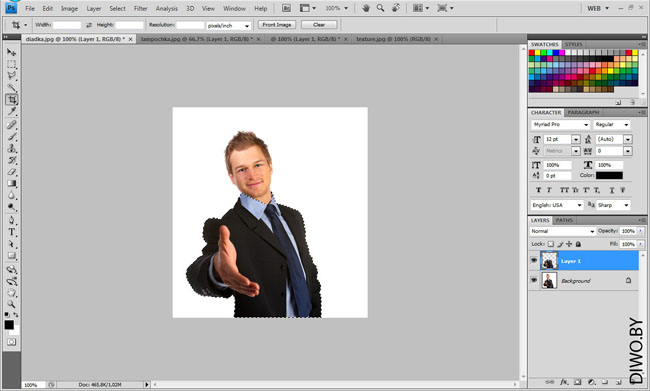
Task: Switch to the Paragraph panel tab
Action: tap(583, 112)
